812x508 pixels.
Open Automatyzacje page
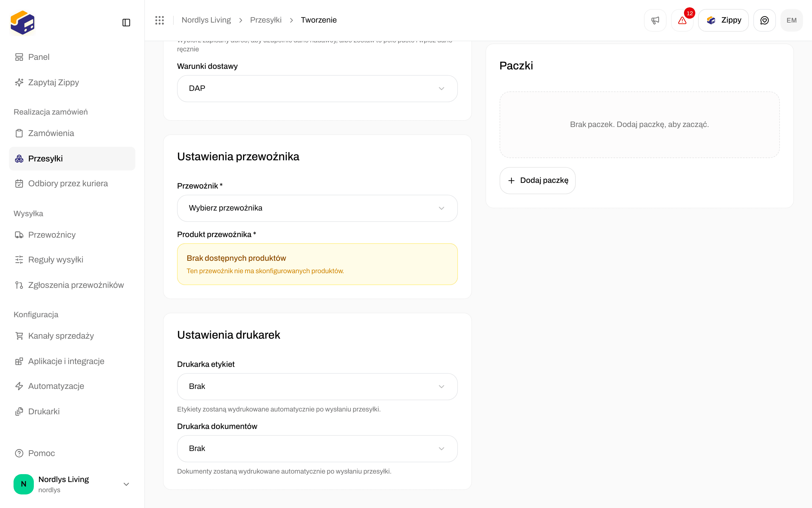coord(72,386)
